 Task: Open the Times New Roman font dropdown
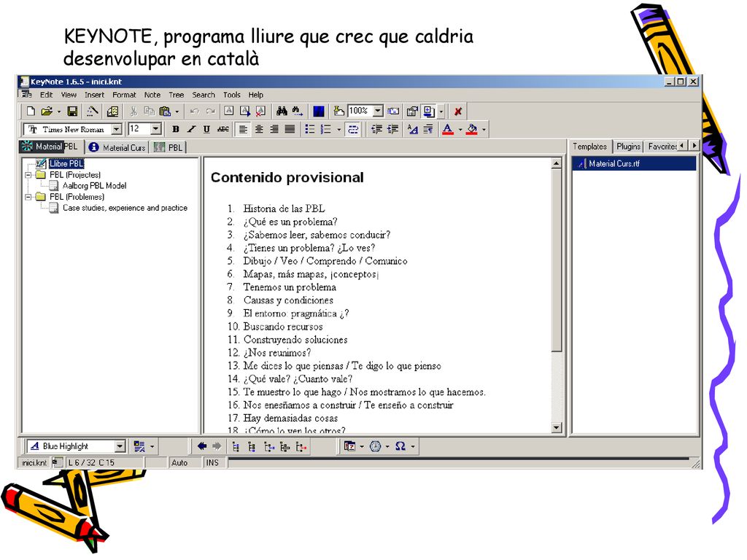[x=116, y=129]
